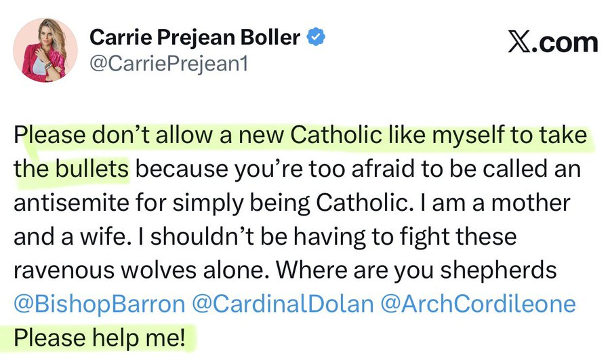Click 'I am a mother' sentence
The height and width of the screenshot is (364, 610).
click(495, 203)
